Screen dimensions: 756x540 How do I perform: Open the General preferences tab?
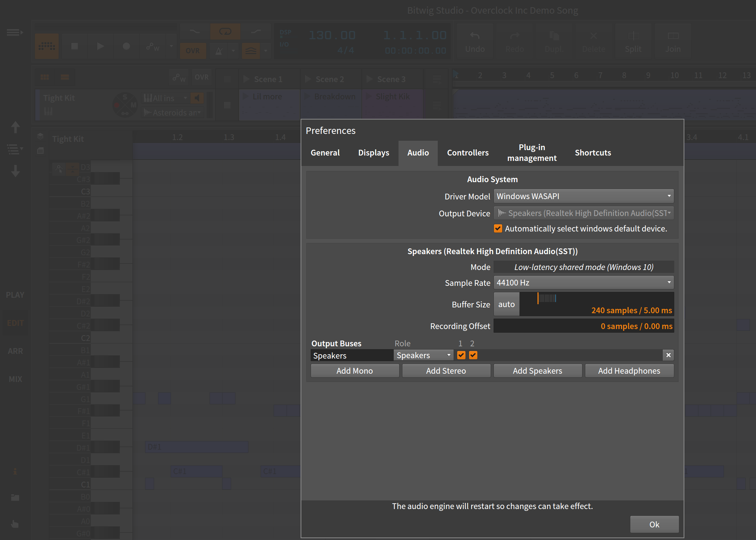(x=325, y=153)
